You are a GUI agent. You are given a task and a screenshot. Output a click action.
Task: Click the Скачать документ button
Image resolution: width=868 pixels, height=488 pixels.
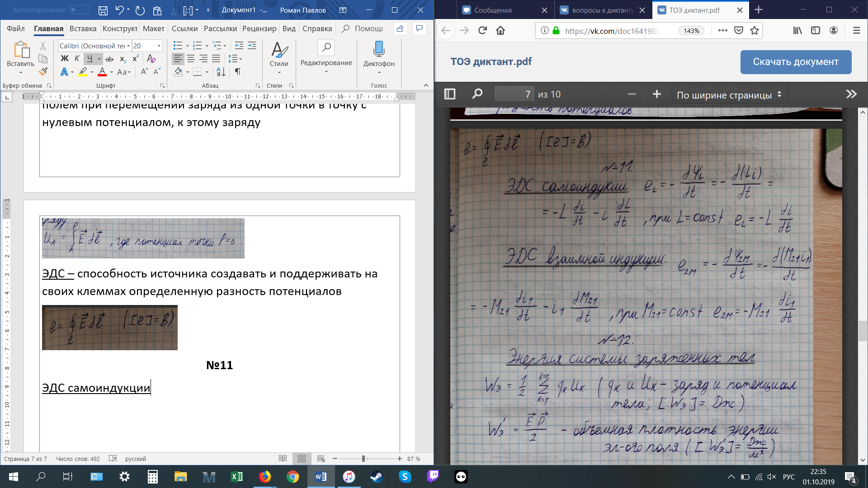(796, 62)
